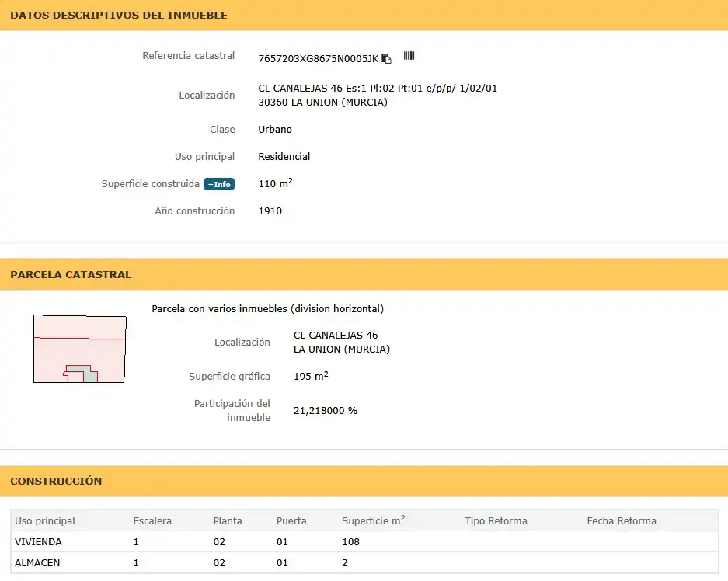Click the Fecha Reforma column header
This screenshot has height=581, width=728.
(x=622, y=520)
